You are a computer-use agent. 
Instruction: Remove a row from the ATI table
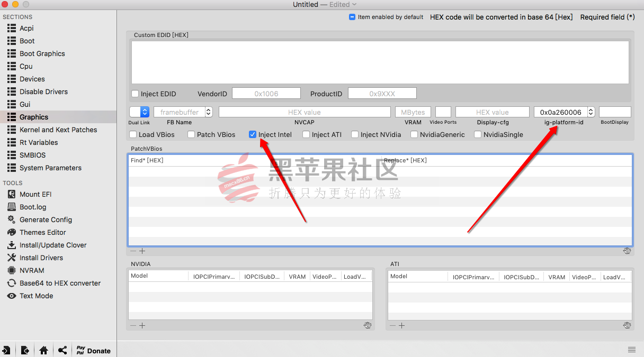point(392,325)
